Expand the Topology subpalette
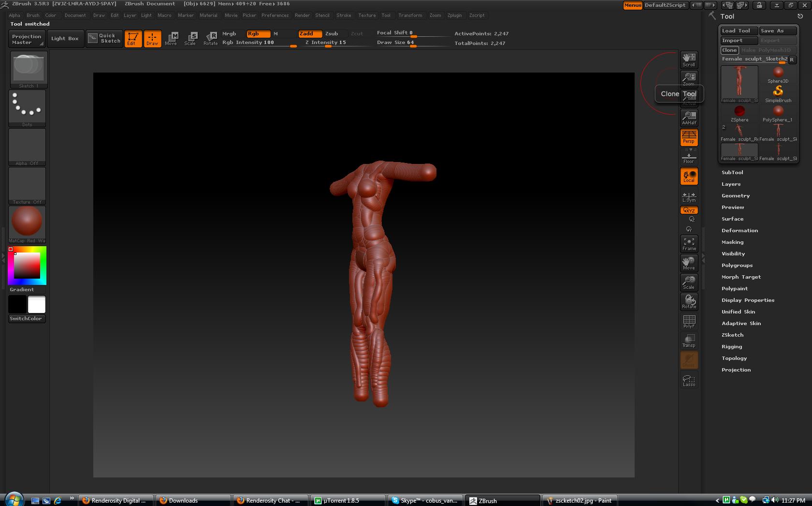812x506 pixels. pyautogui.click(x=734, y=358)
